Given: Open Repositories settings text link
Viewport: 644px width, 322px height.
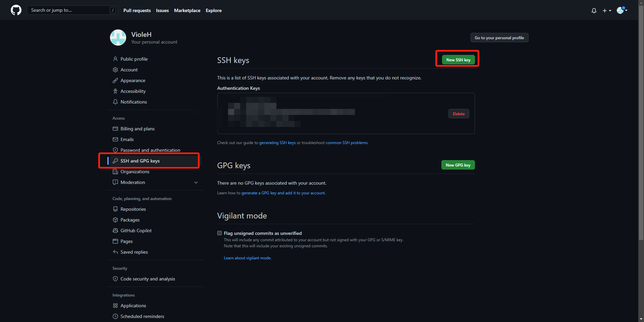Looking at the screenshot, I should click(x=133, y=209).
